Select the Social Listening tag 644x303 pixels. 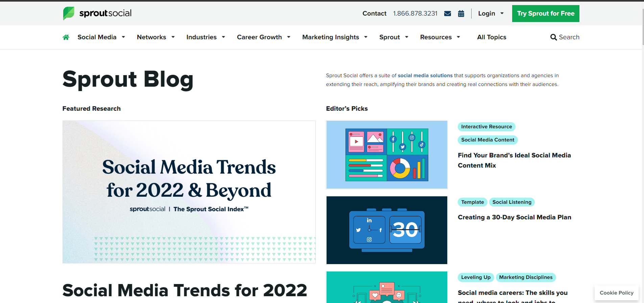tap(512, 202)
